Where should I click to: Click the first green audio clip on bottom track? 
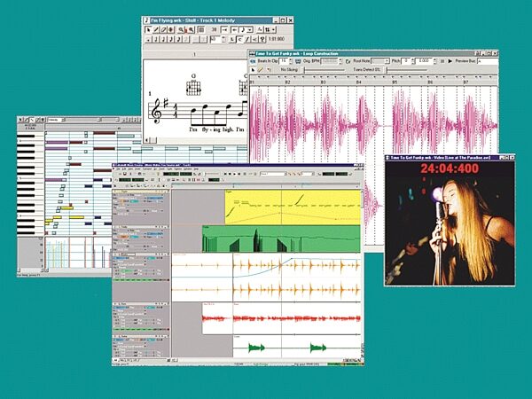coord(256,348)
